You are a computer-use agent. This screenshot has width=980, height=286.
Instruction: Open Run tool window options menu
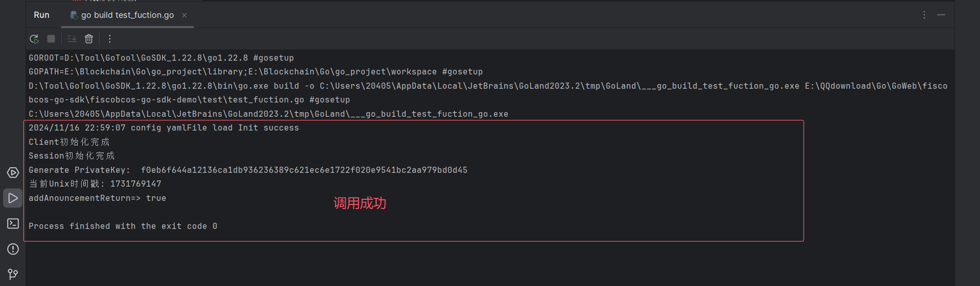click(924, 15)
